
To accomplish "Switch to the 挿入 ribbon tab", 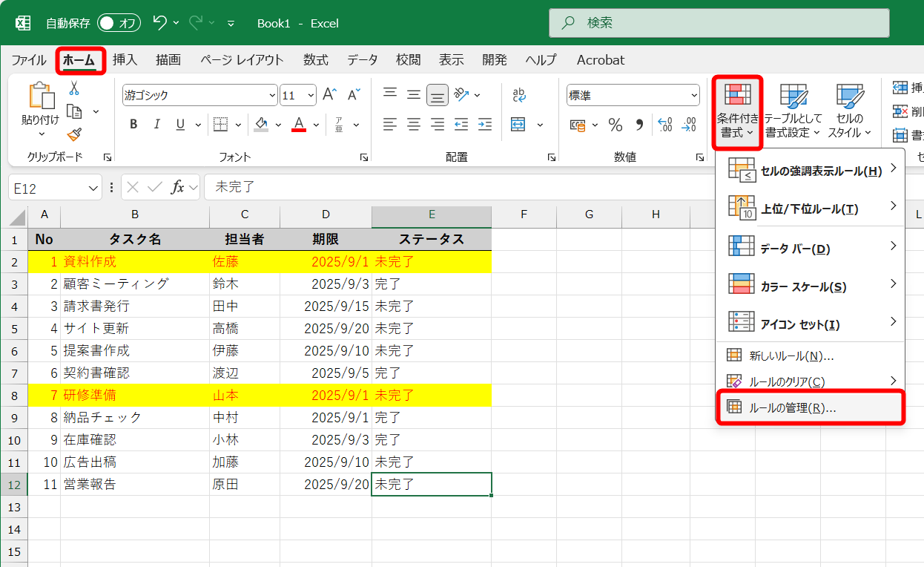I will (125, 60).
